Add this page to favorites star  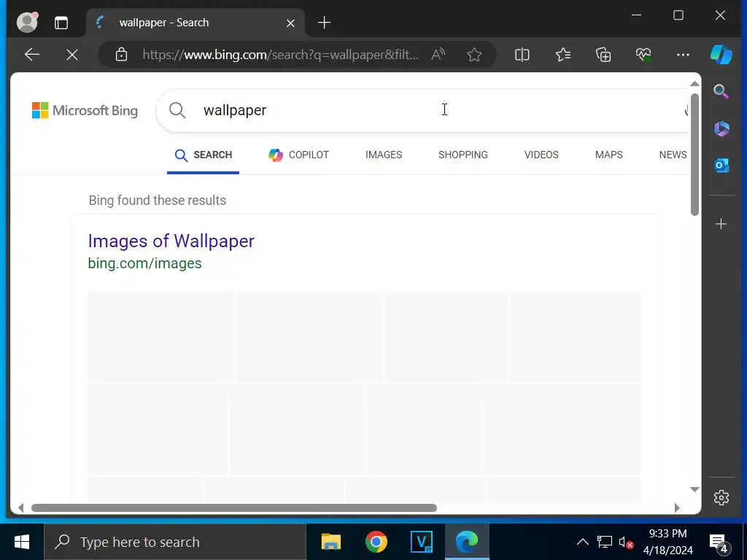click(x=474, y=55)
